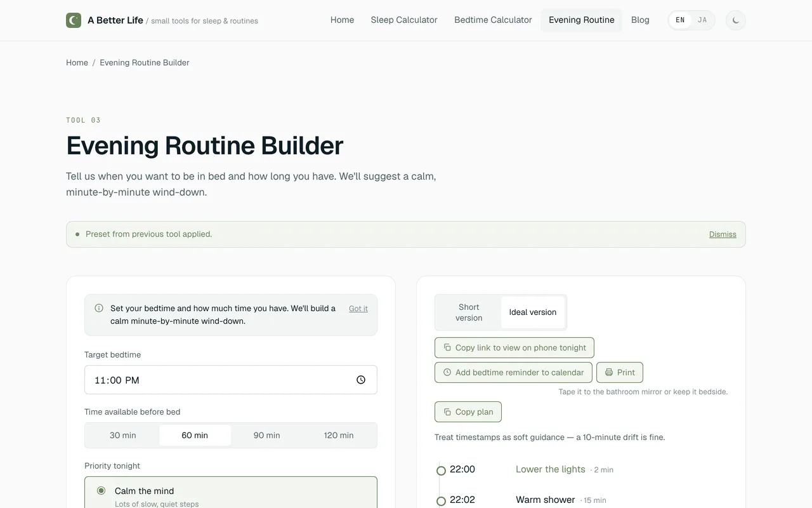Choose 60 min time available
Viewport: 812px width, 508px height.
pos(195,435)
